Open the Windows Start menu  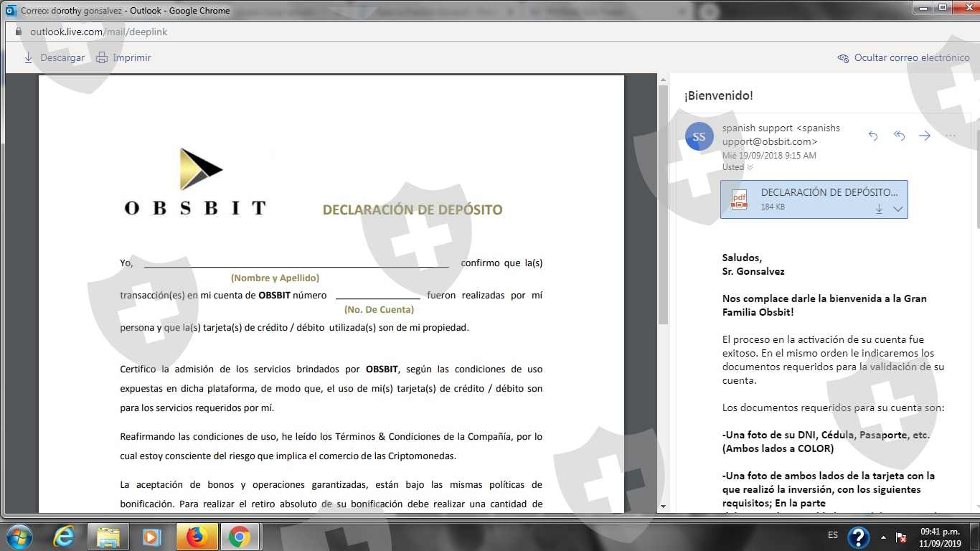tap(19, 537)
